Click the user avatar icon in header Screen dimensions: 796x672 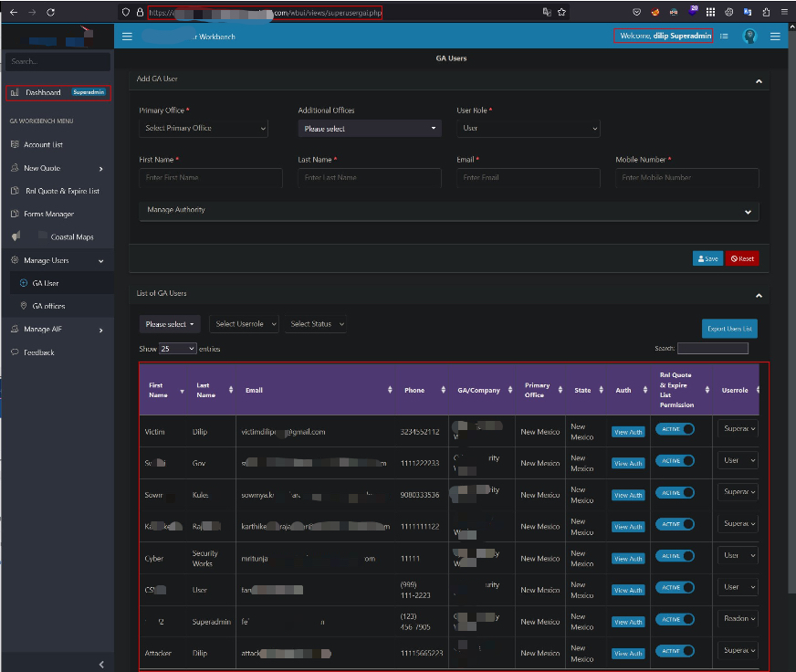point(749,37)
